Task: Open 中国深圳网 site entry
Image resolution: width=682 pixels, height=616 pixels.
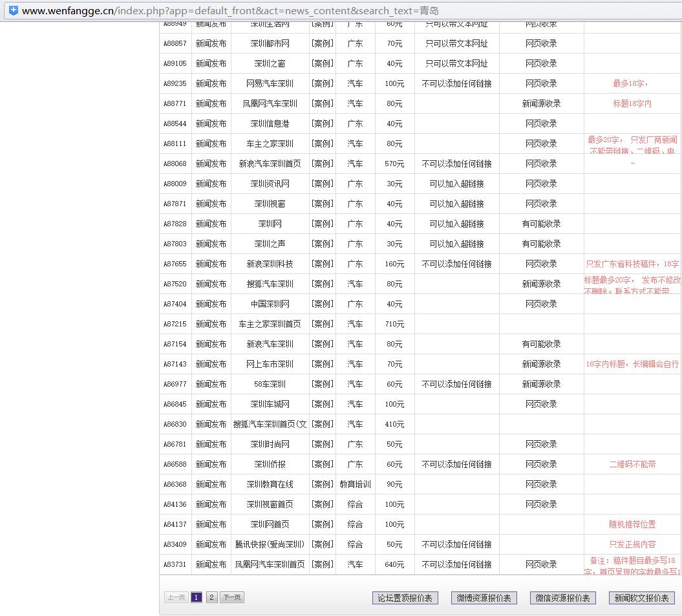Action: click(270, 304)
